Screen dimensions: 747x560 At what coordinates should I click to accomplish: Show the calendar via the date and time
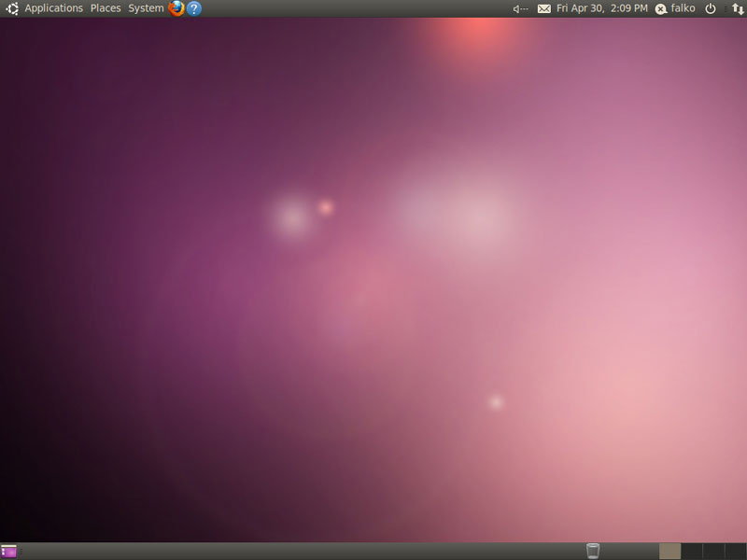coord(602,8)
